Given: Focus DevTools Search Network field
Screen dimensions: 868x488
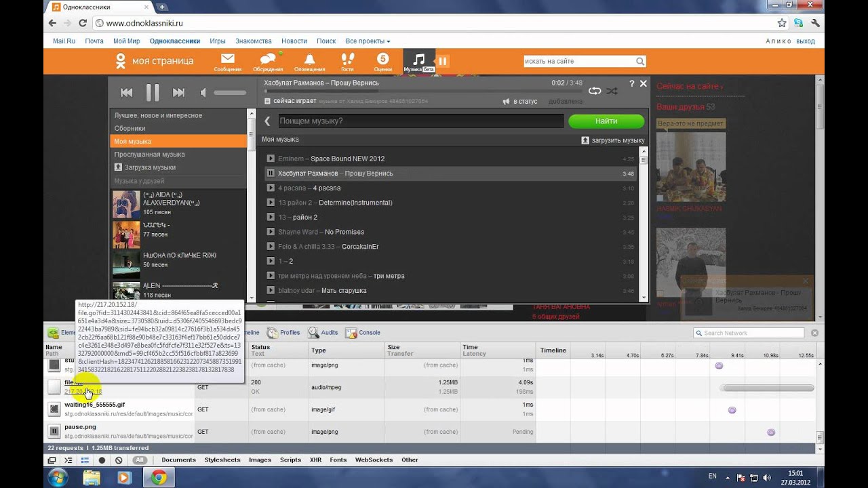Looking at the screenshot, I should tap(749, 333).
